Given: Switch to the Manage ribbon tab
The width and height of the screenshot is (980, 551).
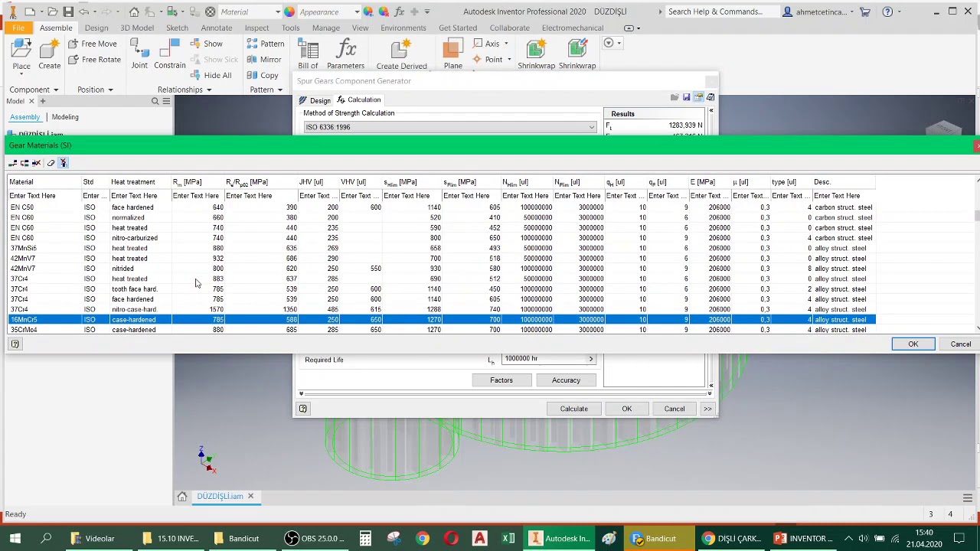Looking at the screenshot, I should (326, 28).
